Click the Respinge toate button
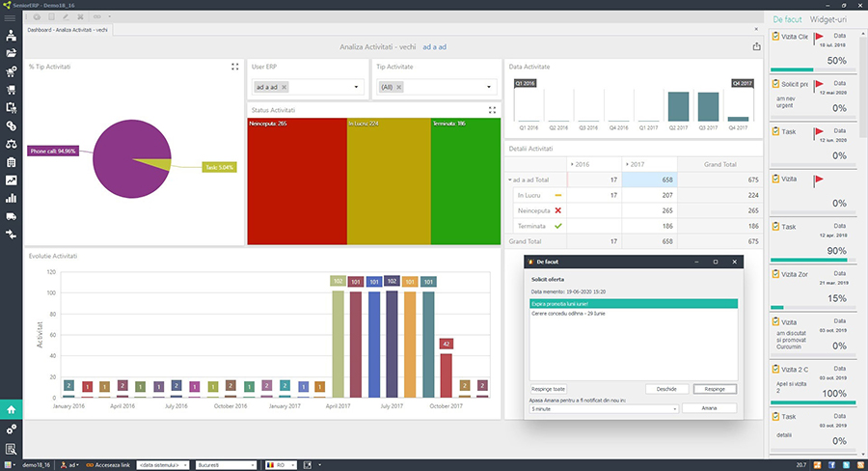Image resolution: width=868 pixels, height=471 pixels. 548,390
